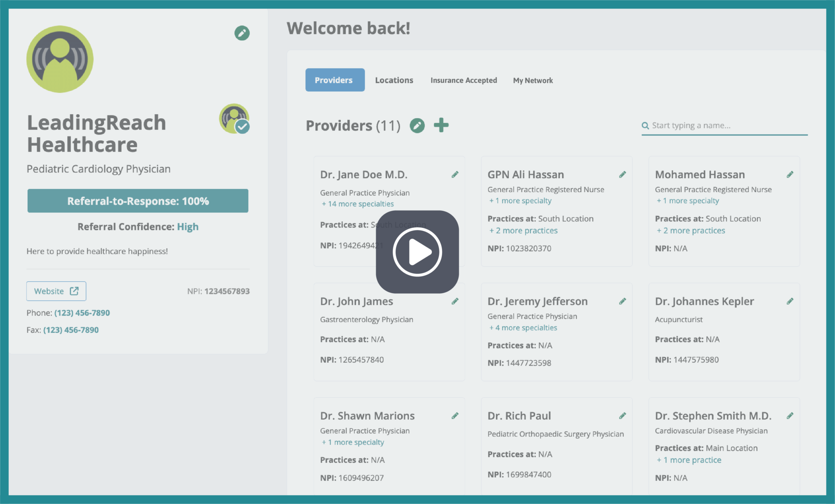Call the phone number (123) 456-7890
The image size is (835, 504).
(x=82, y=312)
